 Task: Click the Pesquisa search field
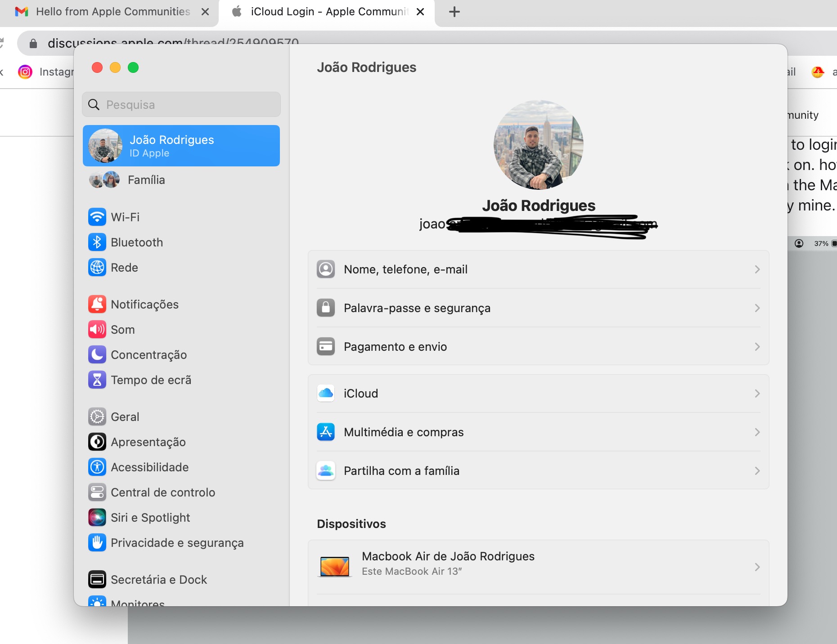click(x=181, y=105)
